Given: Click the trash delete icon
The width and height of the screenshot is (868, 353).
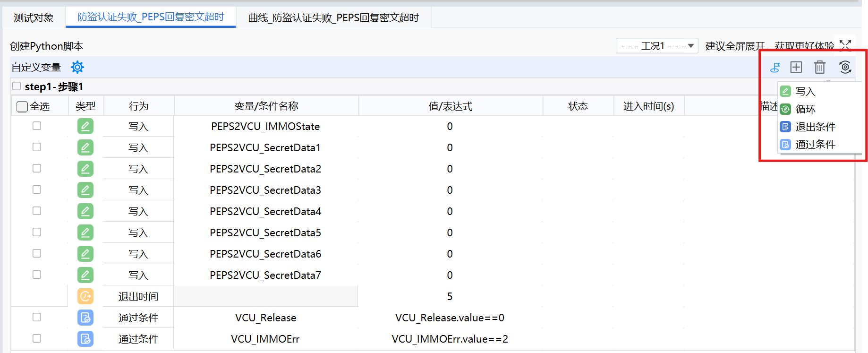Looking at the screenshot, I should pos(820,67).
